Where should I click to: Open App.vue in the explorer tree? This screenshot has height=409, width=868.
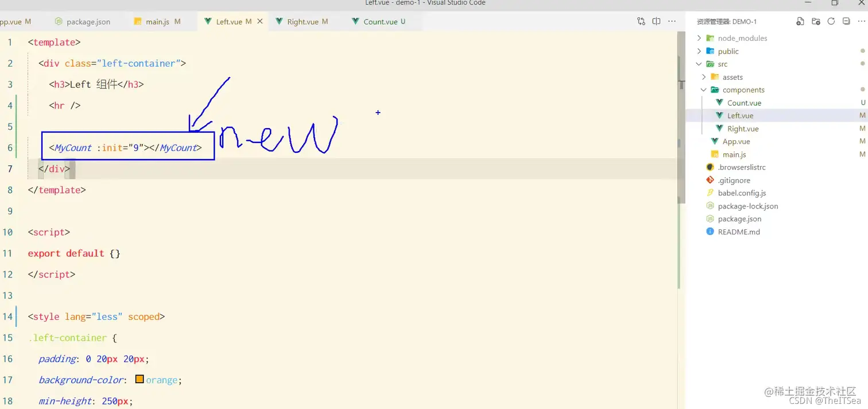point(736,141)
